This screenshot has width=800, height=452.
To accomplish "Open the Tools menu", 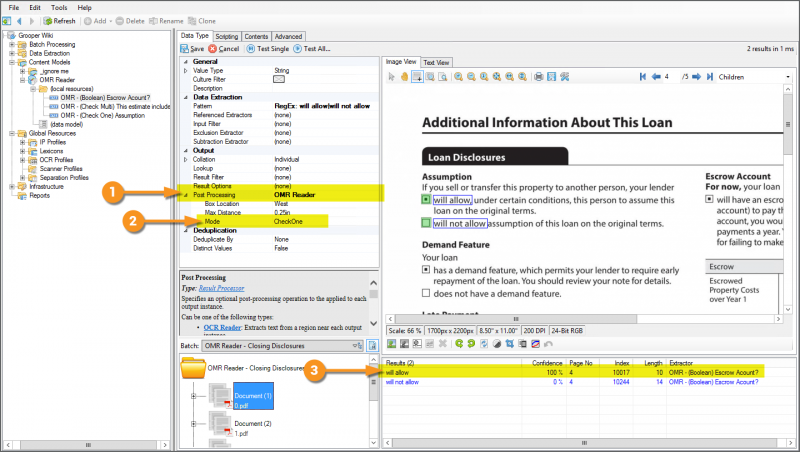I will [57, 7].
